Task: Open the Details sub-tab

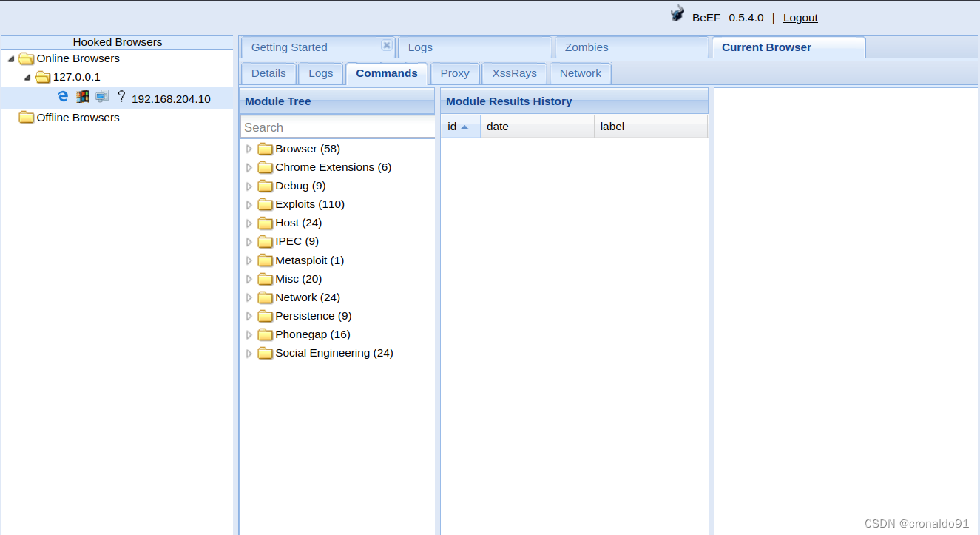Action: tap(268, 73)
